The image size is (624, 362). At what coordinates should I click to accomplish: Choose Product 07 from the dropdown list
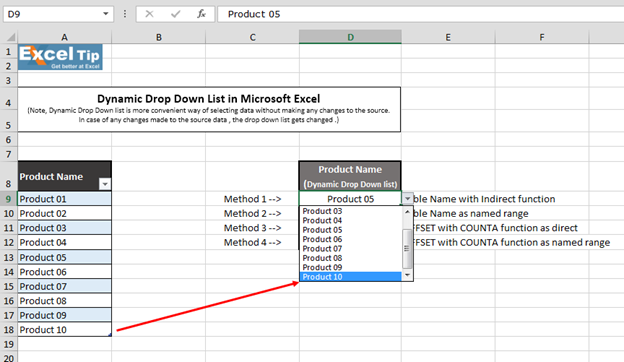tap(350, 249)
